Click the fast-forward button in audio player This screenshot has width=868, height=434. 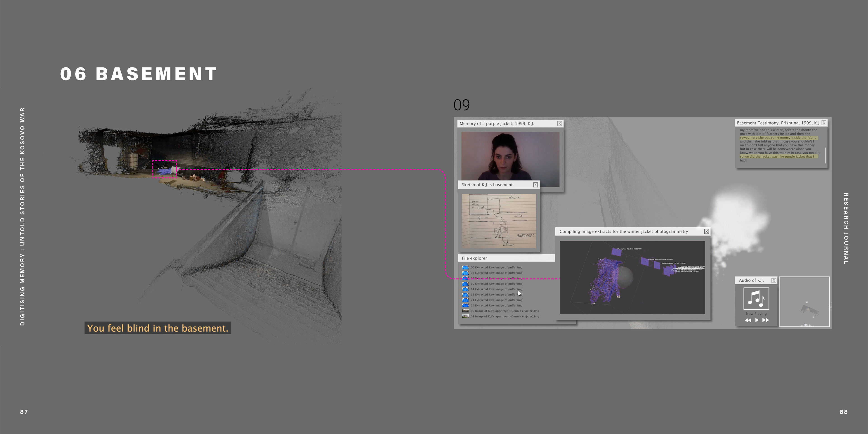point(766,320)
